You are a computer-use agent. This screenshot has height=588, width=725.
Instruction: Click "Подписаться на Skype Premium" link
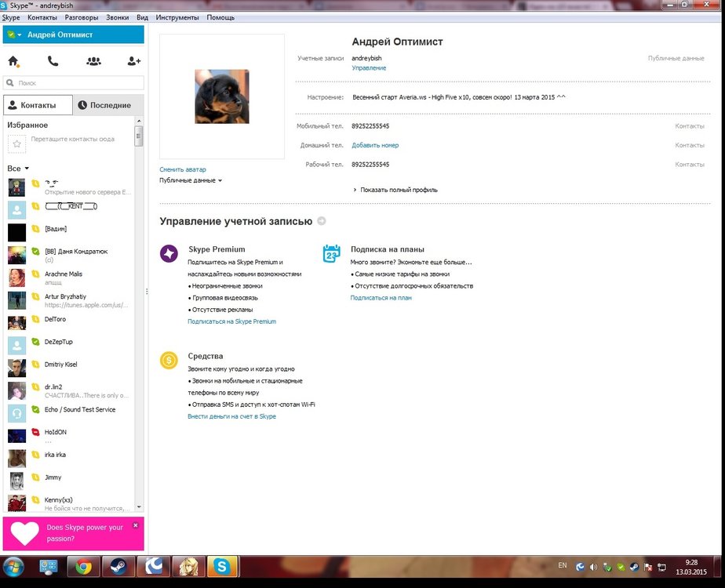(231, 321)
